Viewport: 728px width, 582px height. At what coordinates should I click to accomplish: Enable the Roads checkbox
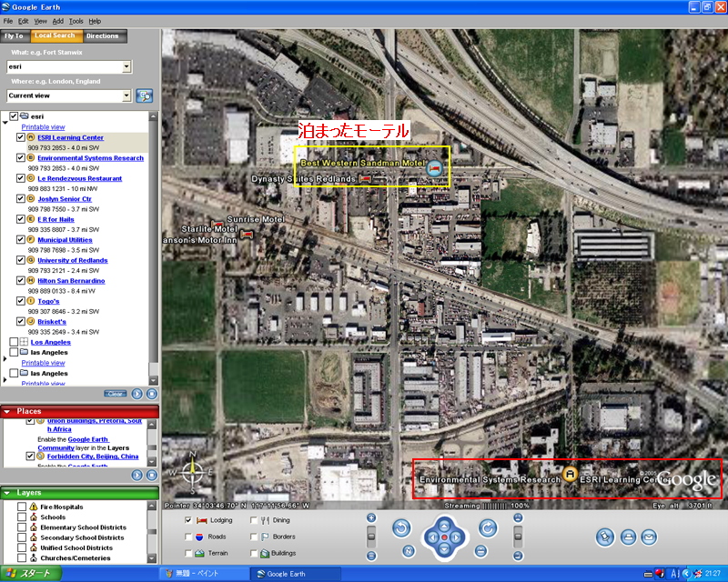click(188, 537)
